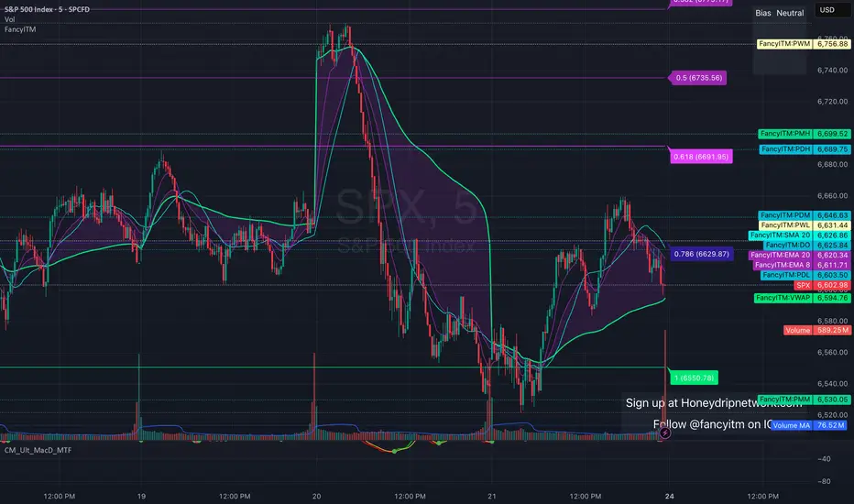Click the 6,580.00 price scale value

pos(832,321)
